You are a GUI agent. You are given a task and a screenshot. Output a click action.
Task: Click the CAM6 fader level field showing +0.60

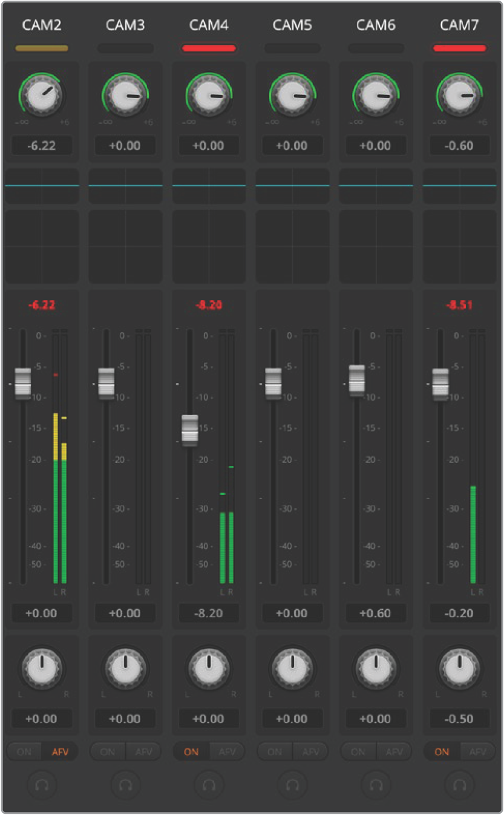click(376, 613)
